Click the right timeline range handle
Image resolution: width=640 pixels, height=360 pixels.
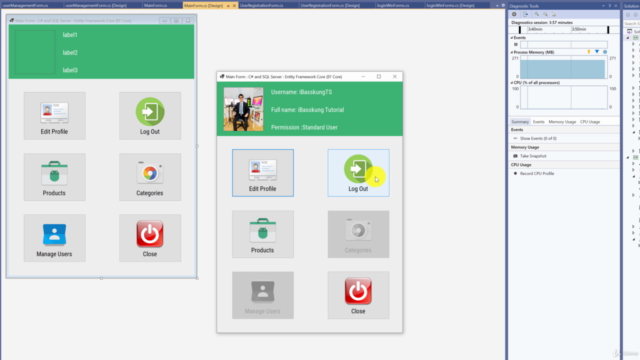click(608, 30)
